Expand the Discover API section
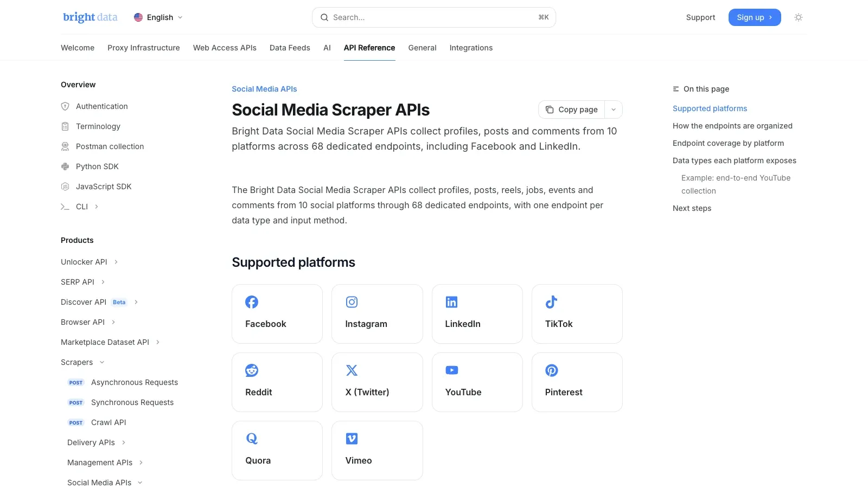868x488 pixels. tap(136, 302)
